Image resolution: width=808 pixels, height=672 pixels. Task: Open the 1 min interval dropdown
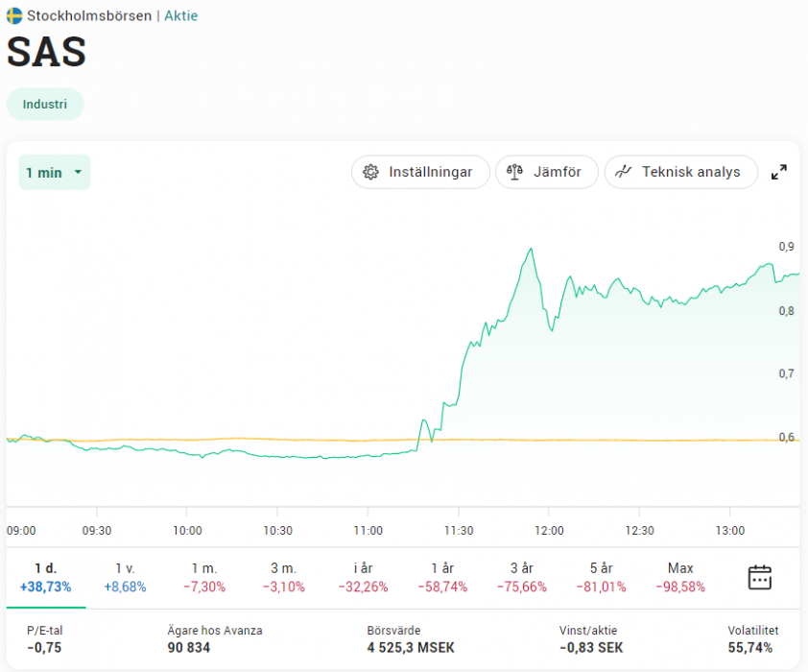coord(54,173)
